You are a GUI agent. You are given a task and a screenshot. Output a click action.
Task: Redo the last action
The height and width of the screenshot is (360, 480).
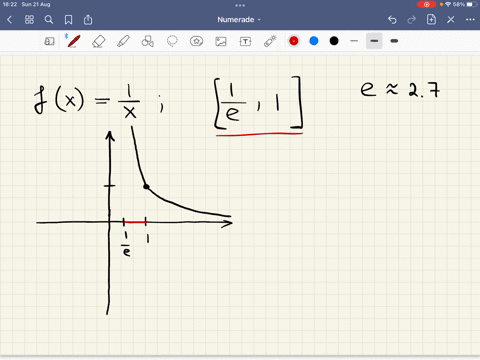pyautogui.click(x=412, y=20)
